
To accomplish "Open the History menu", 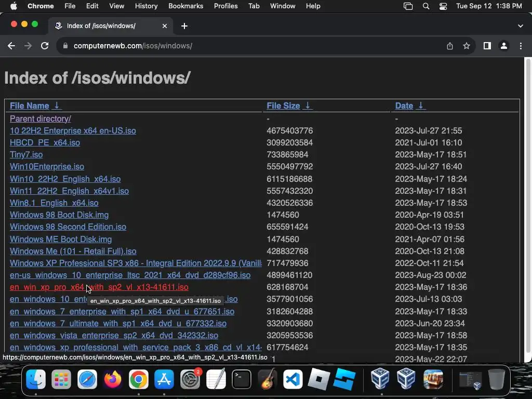I will pyautogui.click(x=146, y=6).
